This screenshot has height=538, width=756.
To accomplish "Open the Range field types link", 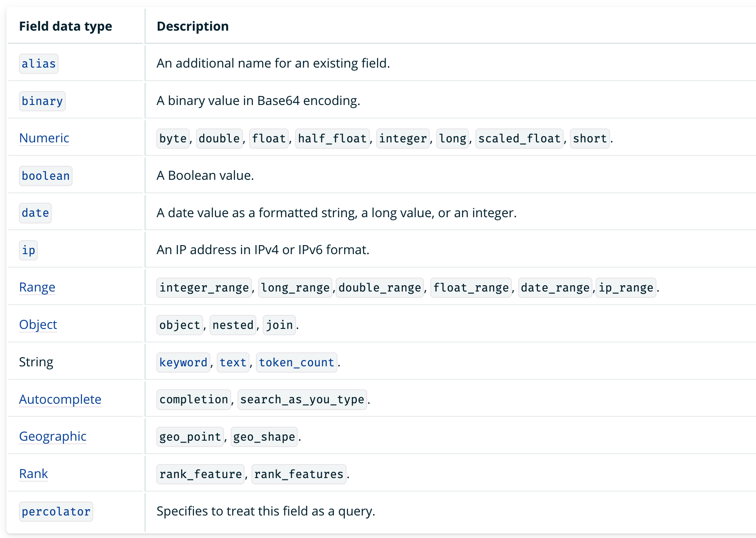I will point(37,287).
